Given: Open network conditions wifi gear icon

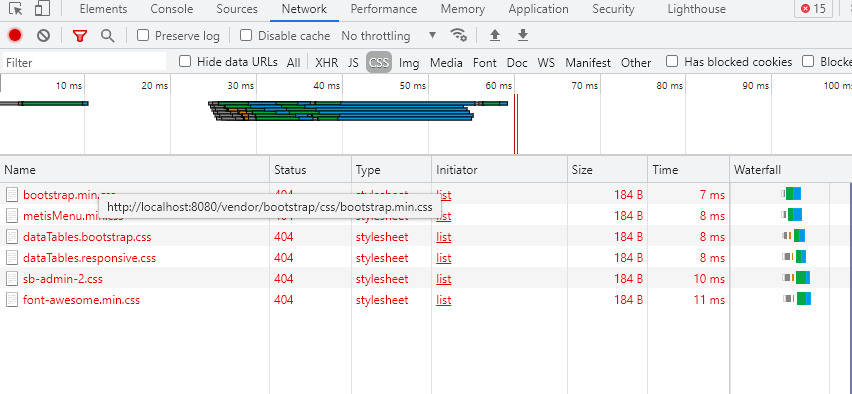Looking at the screenshot, I should tap(459, 35).
